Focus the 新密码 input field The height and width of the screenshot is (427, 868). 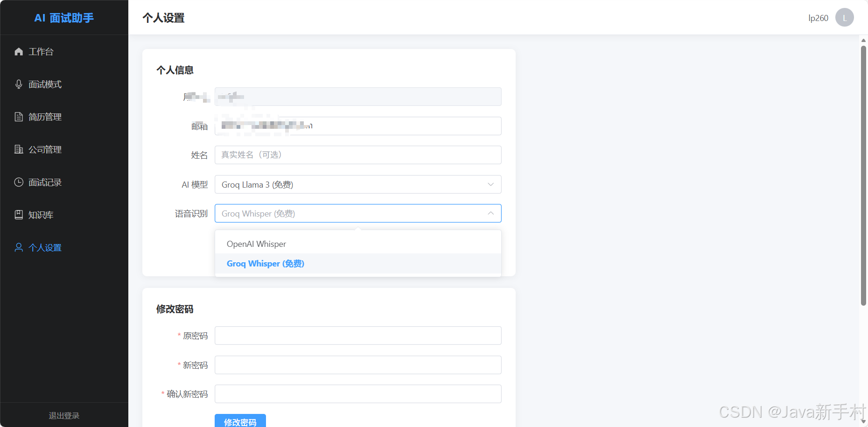tap(358, 365)
